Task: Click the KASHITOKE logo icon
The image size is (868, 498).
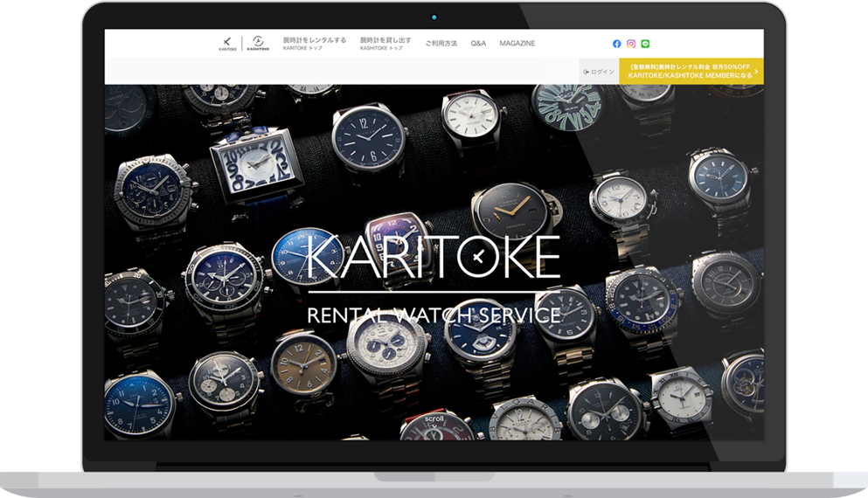Action: click(258, 43)
